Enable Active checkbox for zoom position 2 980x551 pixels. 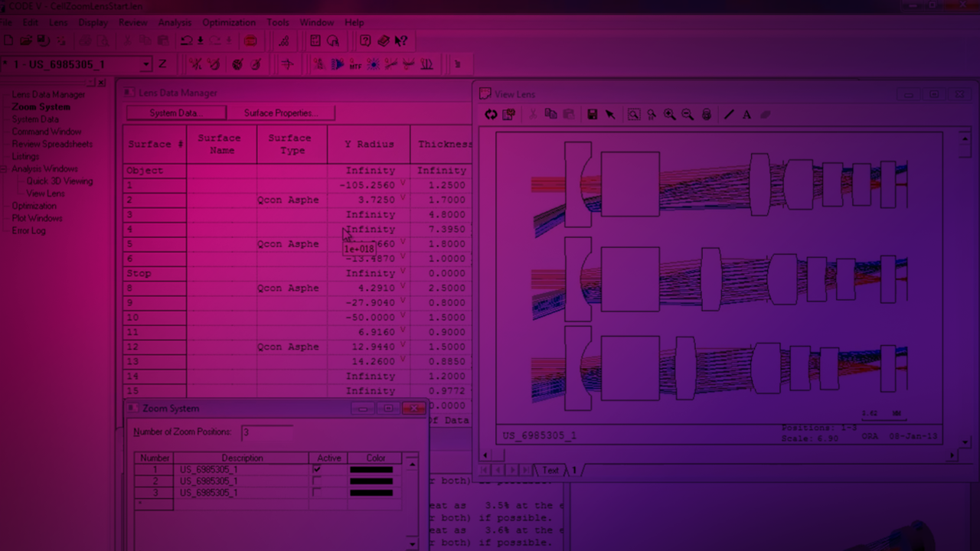[317, 481]
